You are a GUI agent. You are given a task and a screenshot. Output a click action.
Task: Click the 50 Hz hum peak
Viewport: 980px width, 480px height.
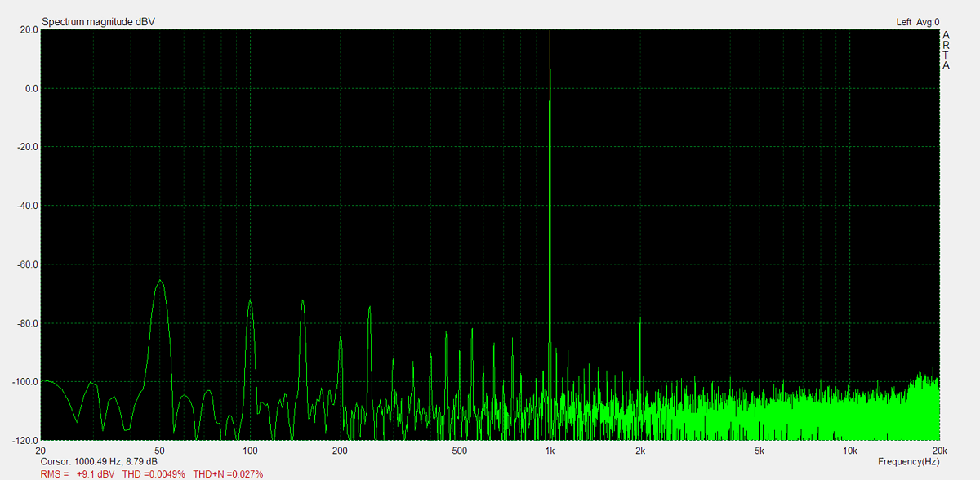[160, 282]
